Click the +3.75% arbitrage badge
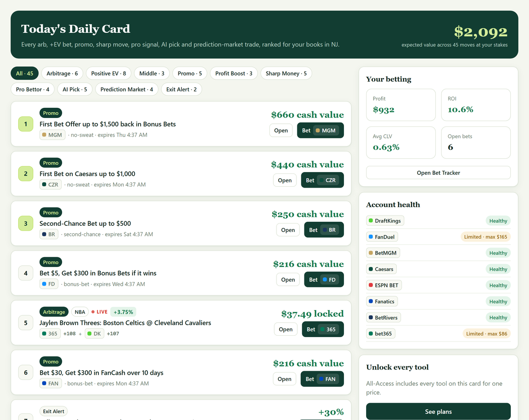 [123, 312]
